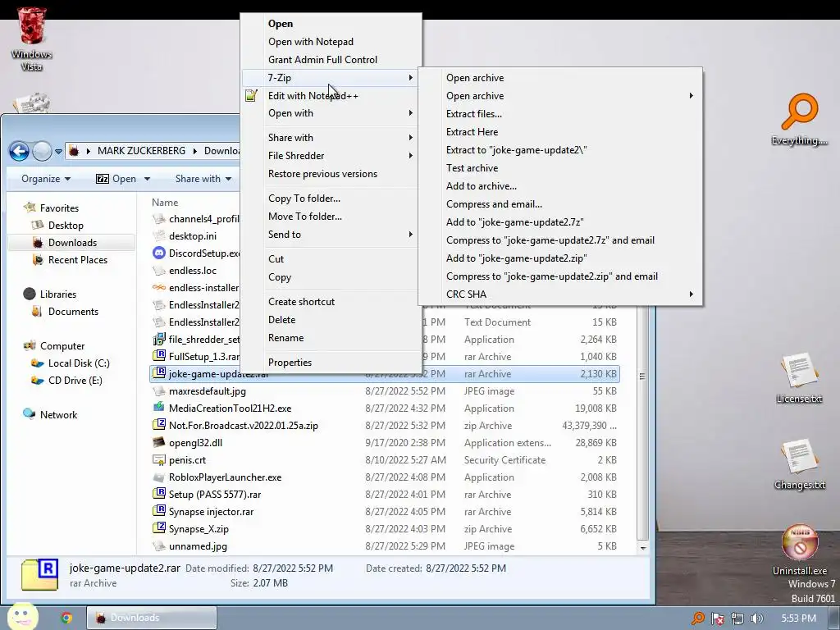Click the Downloads taskbar button
Screen dimensions: 840x630
152,618
